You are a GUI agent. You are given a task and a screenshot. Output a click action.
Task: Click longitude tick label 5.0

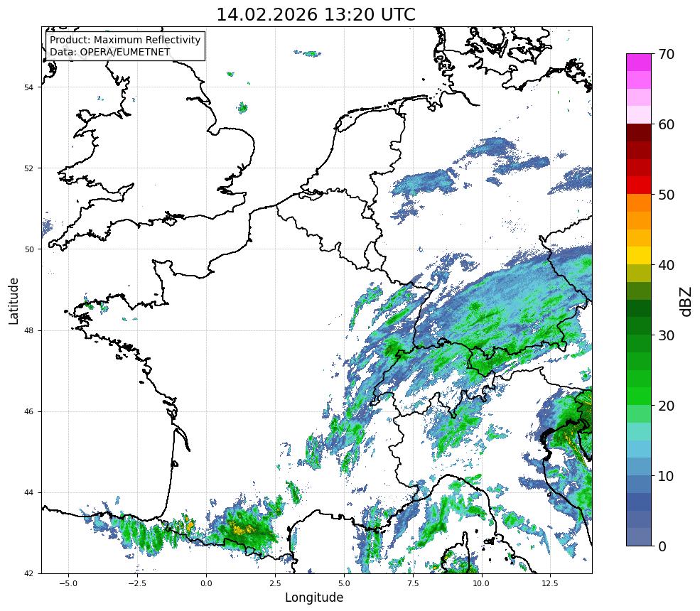(x=344, y=583)
